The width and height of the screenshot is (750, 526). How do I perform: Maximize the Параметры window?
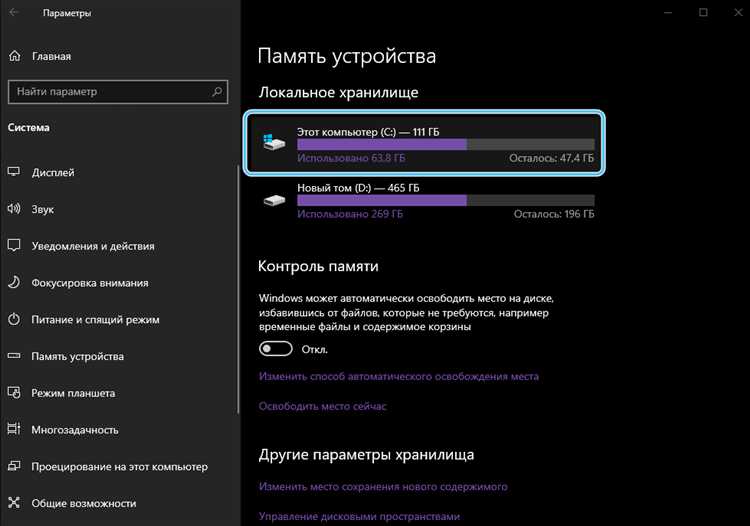(703, 12)
